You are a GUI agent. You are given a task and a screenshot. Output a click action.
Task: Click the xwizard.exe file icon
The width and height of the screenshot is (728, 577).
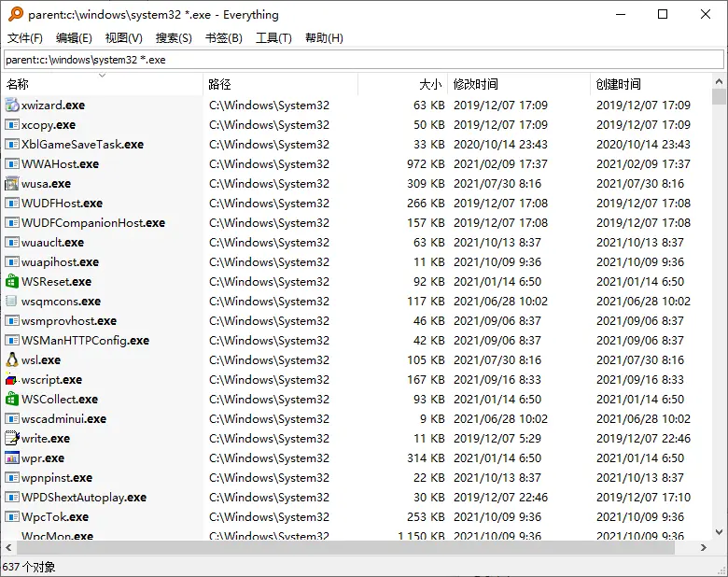tap(12, 105)
